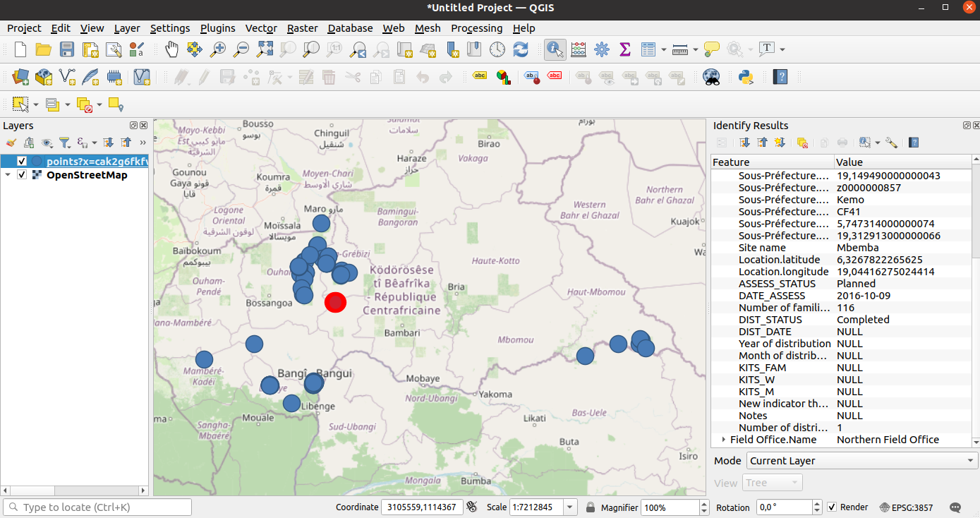The height and width of the screenshot is (518, 980).
Task: Refresh the map canvas
Action: click(521, 49)
